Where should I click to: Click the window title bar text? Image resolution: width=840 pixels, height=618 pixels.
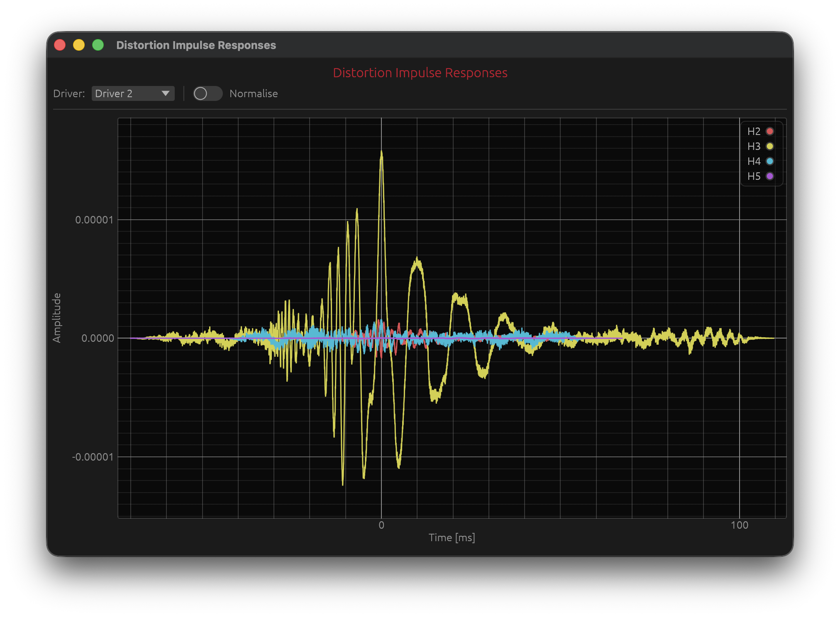point(196,45)
